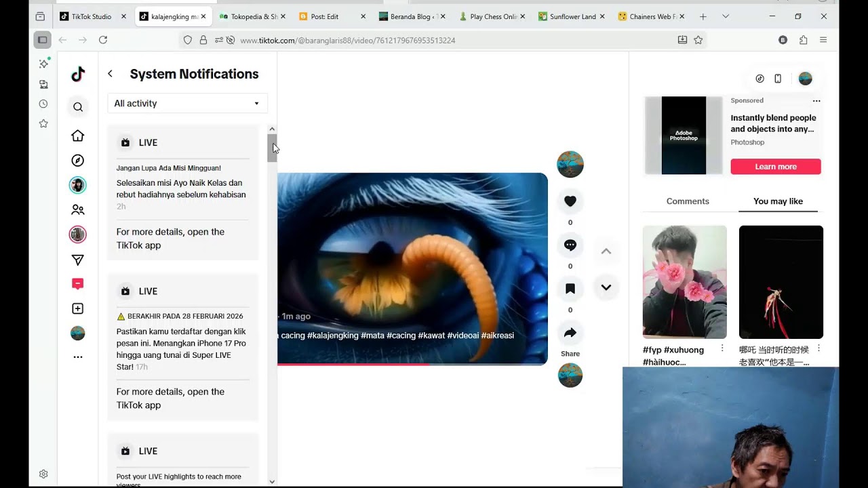Click the Upload plus icon
The image size is (868, 488).
pyautogui.click(x=78, y=308)
